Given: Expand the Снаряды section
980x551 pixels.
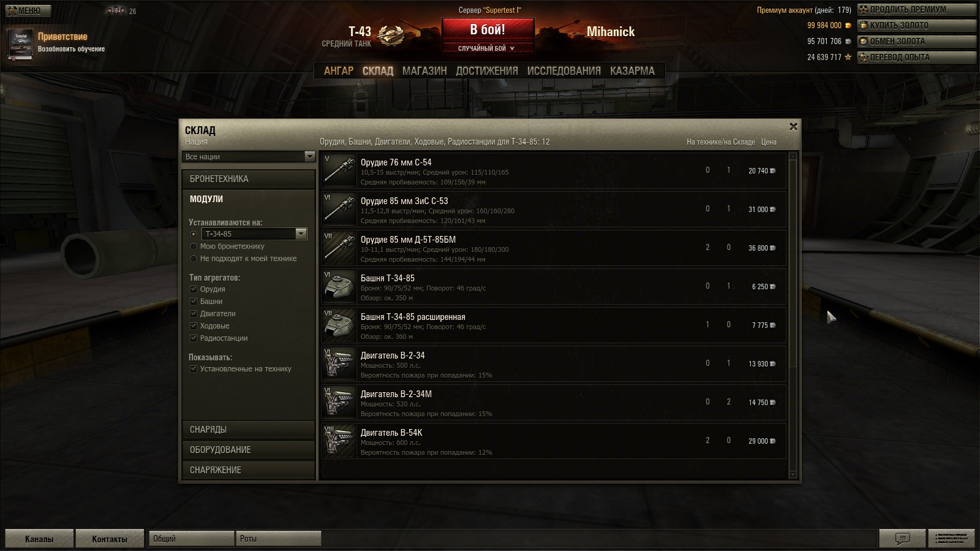Looking at the screenshot, I should point(249,430).
